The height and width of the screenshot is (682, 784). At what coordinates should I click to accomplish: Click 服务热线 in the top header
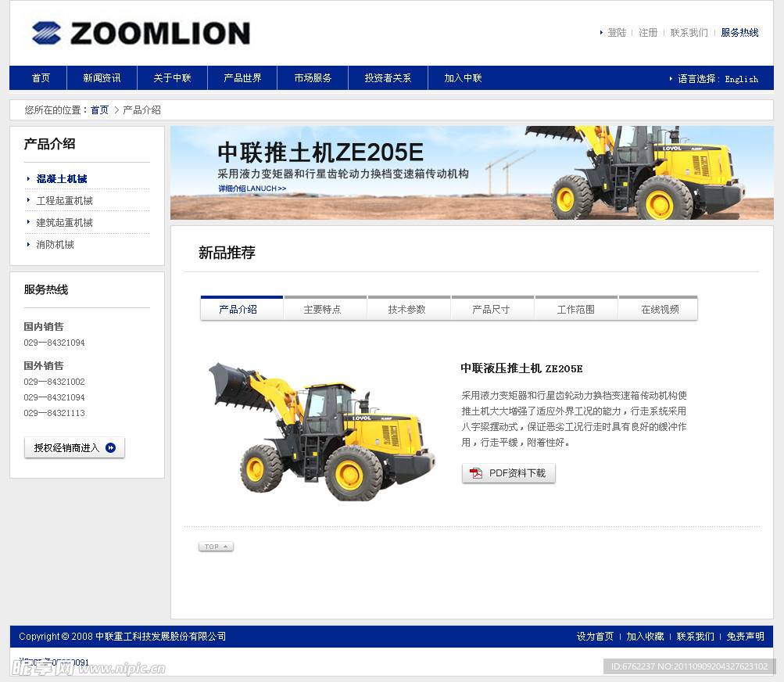pos(739,33)
